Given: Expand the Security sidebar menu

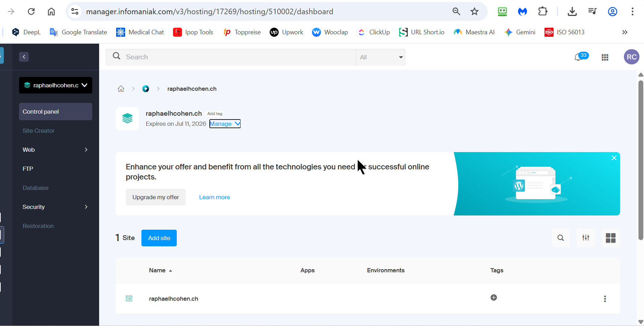Looking at the screenshot, I should (x=55, y=207).
